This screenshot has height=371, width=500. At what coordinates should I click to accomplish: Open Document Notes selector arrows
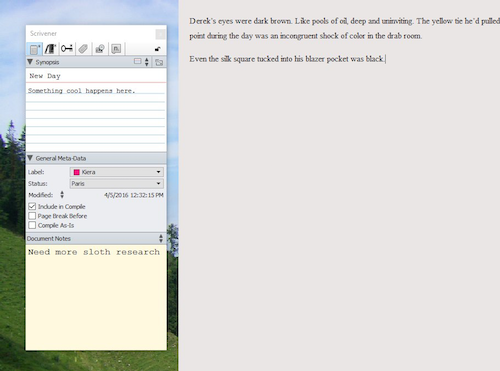(x=161, y=238)
